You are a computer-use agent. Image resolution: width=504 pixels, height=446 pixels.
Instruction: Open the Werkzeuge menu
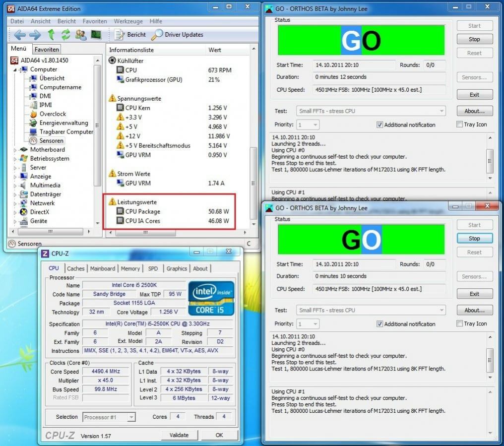128,21
